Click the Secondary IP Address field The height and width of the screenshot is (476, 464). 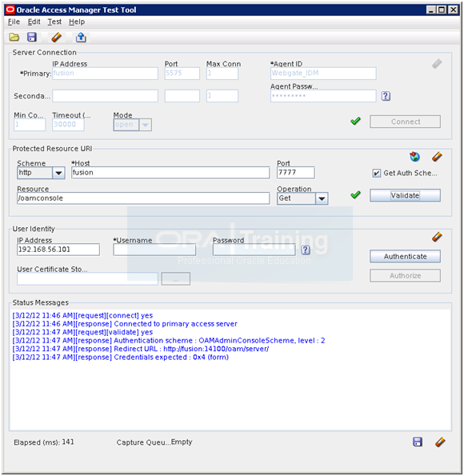(x=105, y=96)
